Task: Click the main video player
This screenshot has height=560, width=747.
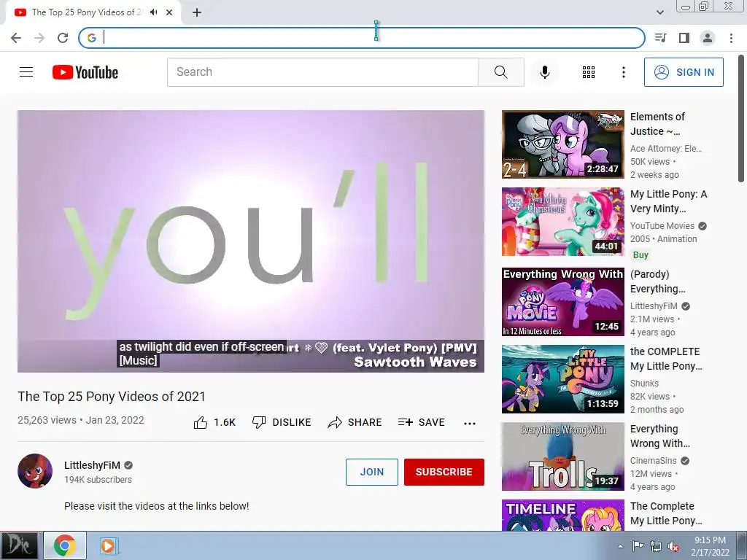Action: point(251,241)
